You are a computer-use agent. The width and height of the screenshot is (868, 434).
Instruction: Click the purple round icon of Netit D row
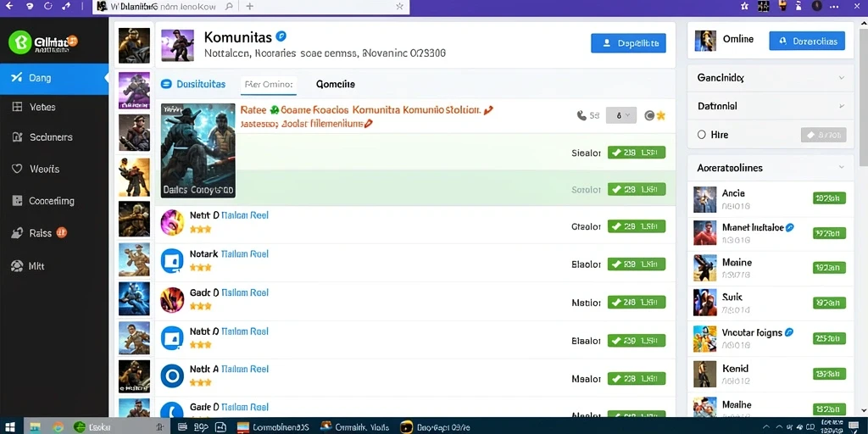(x=172, y=223)
